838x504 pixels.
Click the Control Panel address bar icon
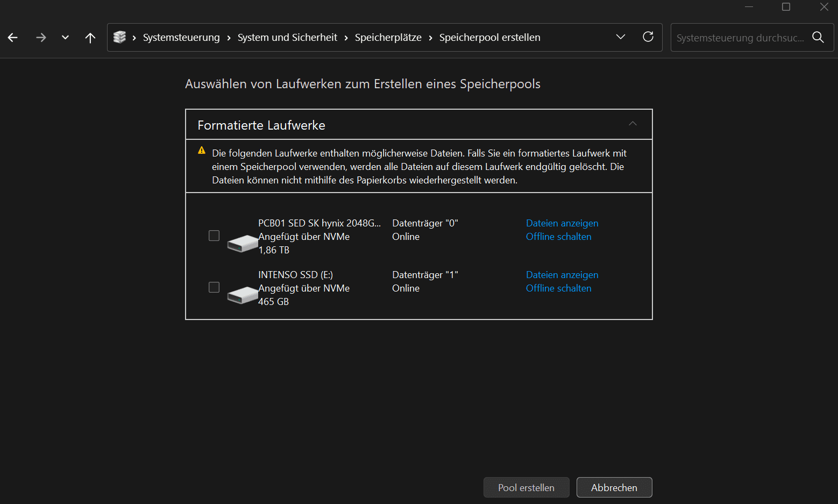(x=119, y=37)
